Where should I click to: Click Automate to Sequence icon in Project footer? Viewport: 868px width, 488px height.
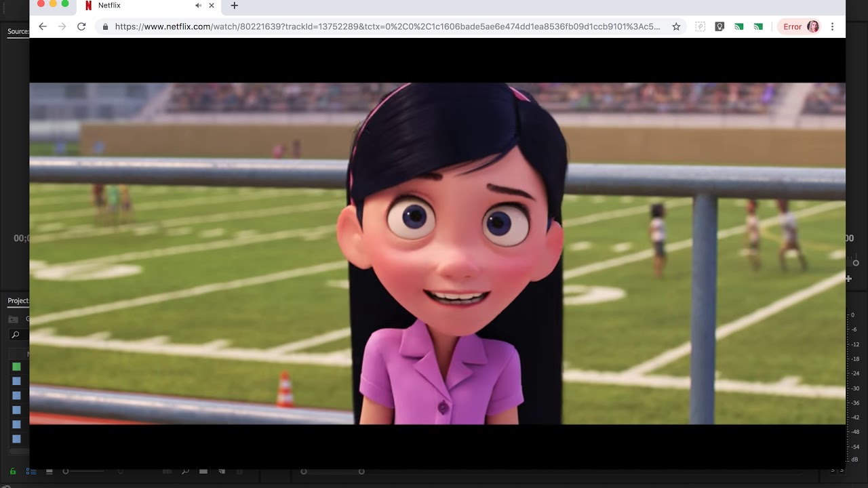[x=167, y=471]
